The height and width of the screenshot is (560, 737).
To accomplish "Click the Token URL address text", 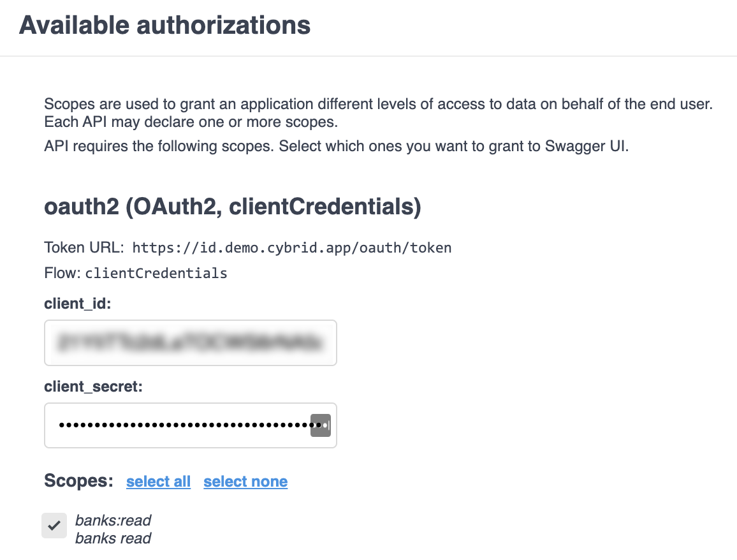I will 291,247.
